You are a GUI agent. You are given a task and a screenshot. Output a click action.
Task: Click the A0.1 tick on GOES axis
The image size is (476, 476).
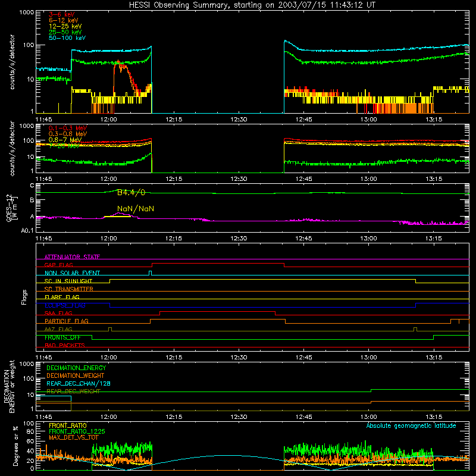click(x=27, y=231)
